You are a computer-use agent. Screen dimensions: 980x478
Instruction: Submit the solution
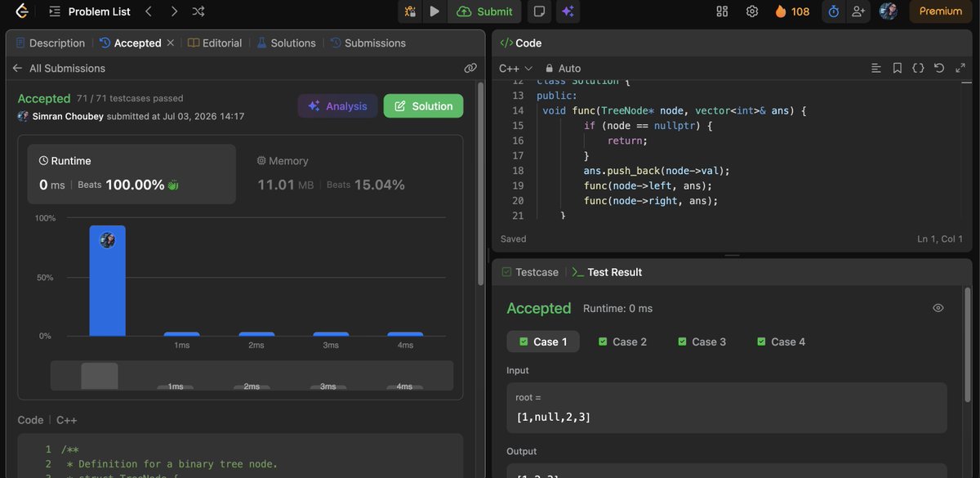pyautogui.click(x=485, y=11)
